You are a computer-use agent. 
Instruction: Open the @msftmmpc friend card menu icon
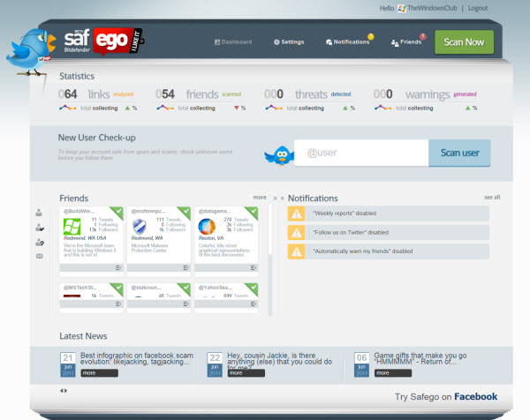pos(185,267)
